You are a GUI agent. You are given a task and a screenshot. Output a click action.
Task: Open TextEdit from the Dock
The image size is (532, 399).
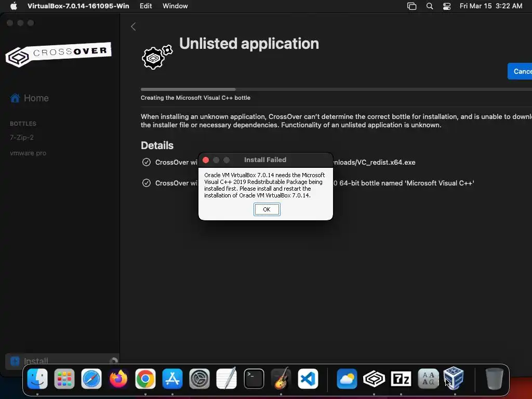pos(227,379)
